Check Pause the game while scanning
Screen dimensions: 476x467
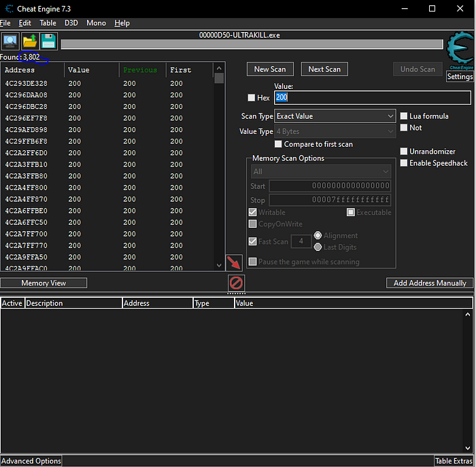pyautogui.click(x=252, y=262)
